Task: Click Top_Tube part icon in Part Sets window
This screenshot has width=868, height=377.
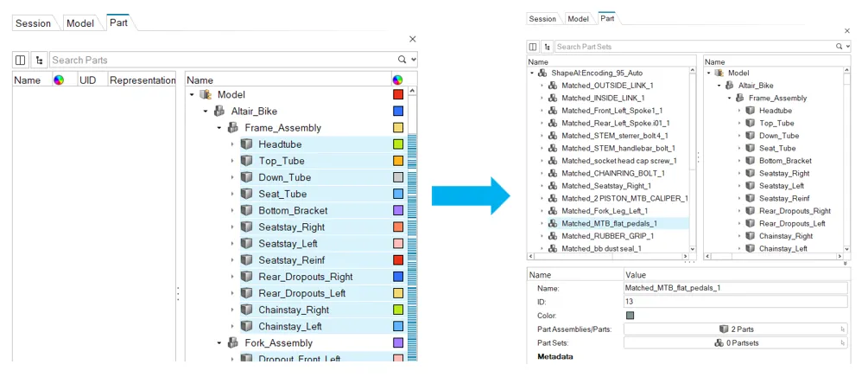Action: pos(750,123)
